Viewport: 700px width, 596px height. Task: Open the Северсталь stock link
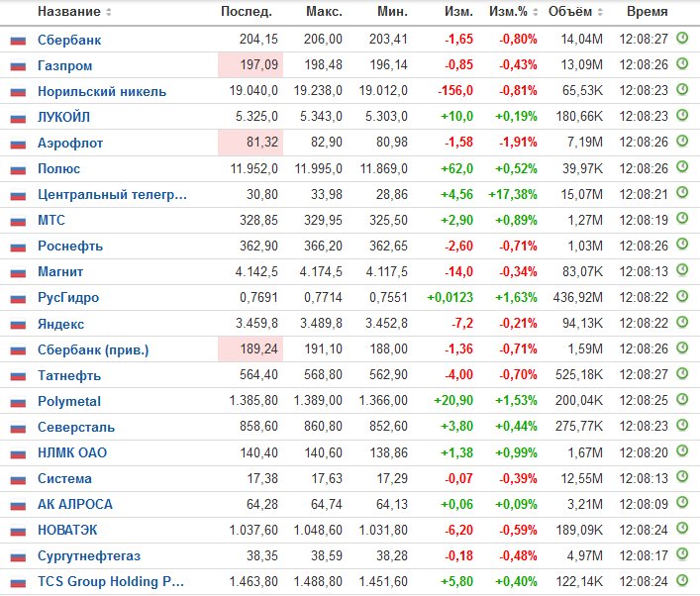click(x=76, y=428)
